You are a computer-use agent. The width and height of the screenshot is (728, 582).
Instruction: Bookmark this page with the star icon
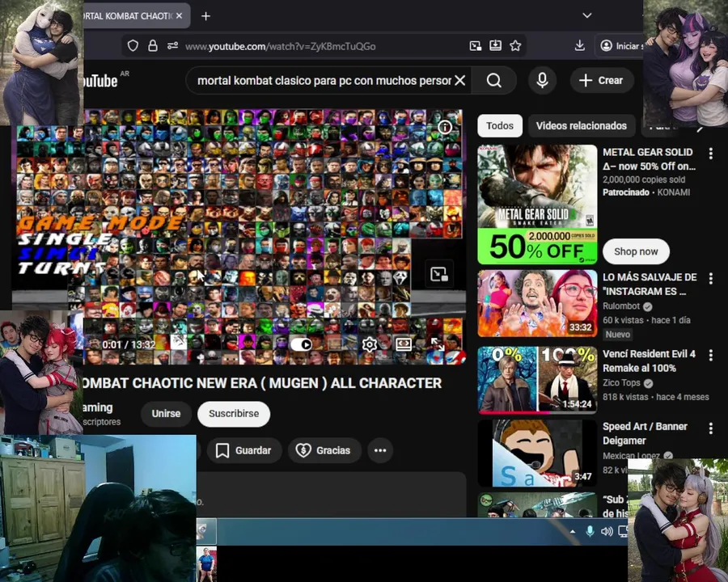click(515, 45)
